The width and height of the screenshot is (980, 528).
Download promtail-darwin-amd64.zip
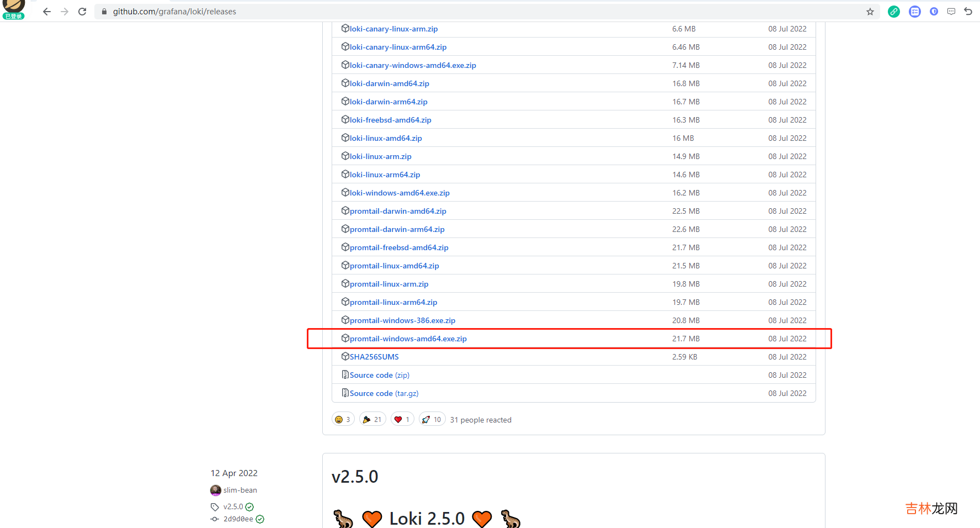398,211
